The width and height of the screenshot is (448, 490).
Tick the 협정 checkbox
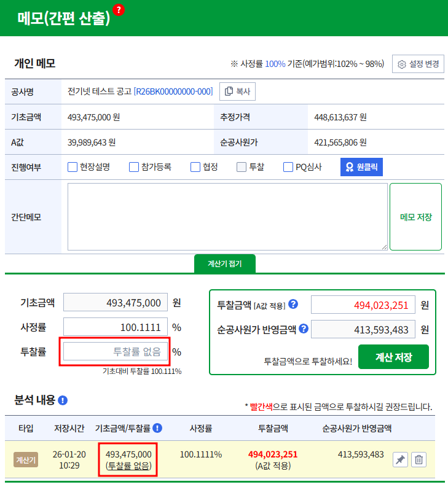pyautogui.click(x=195, y=166)
